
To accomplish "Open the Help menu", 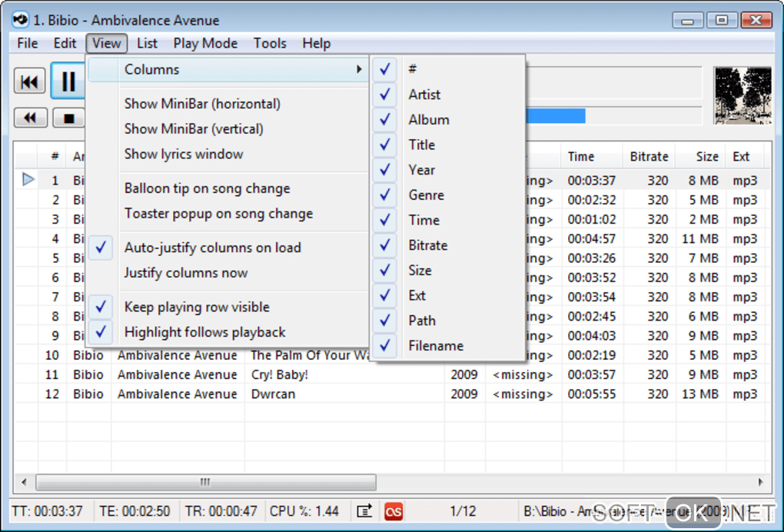I will 317,44.
